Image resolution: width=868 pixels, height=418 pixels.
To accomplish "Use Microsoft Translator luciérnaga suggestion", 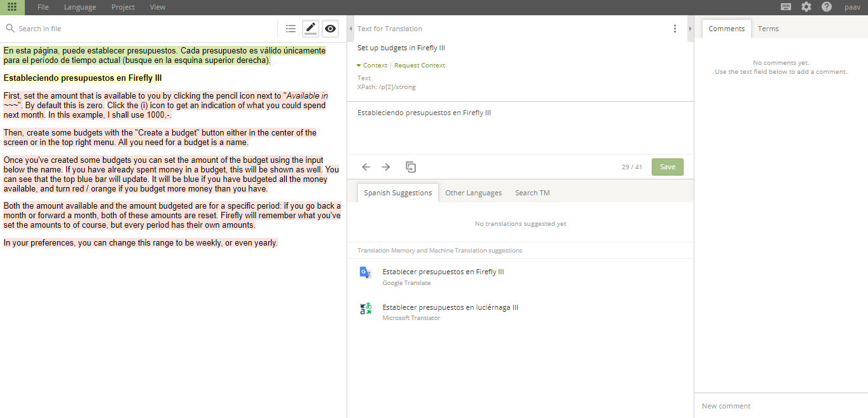I will 450,307.
